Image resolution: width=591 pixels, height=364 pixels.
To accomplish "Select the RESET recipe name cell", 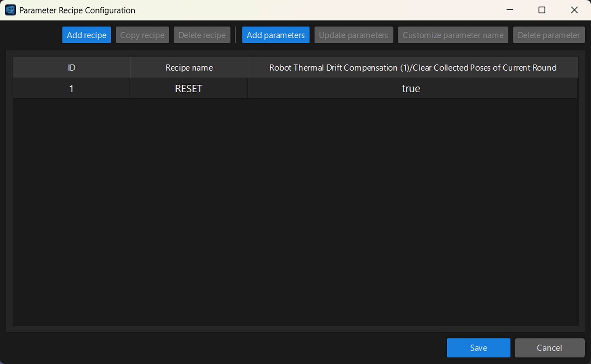I will pos(189,89).
